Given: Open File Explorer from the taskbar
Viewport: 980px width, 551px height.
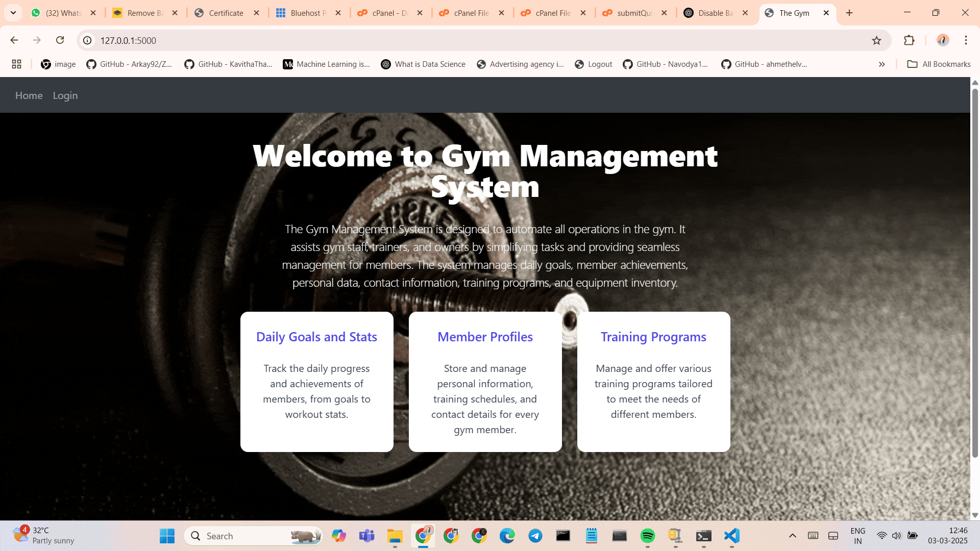Looking at the screenshot, I should click(395, 536).
